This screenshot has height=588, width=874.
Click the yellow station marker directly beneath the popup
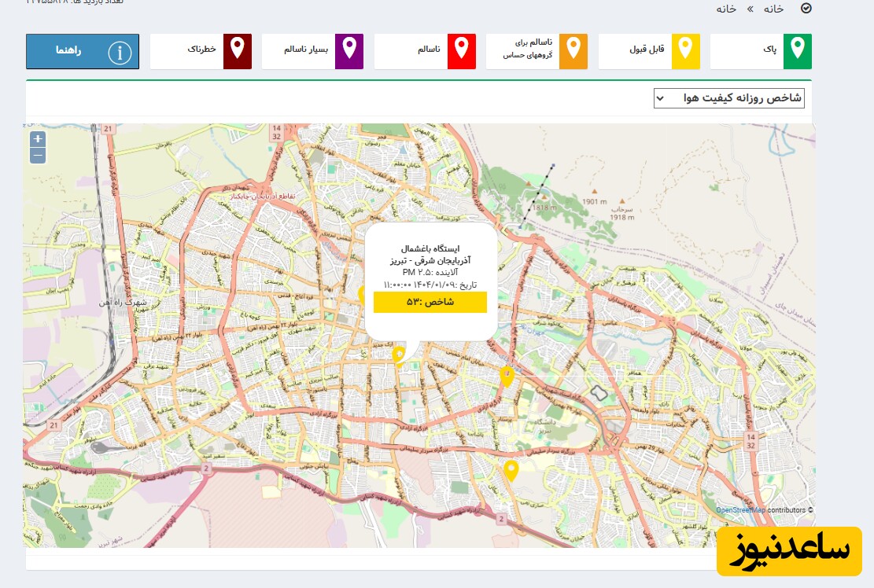pyautogui.click(x=399, y=355)
